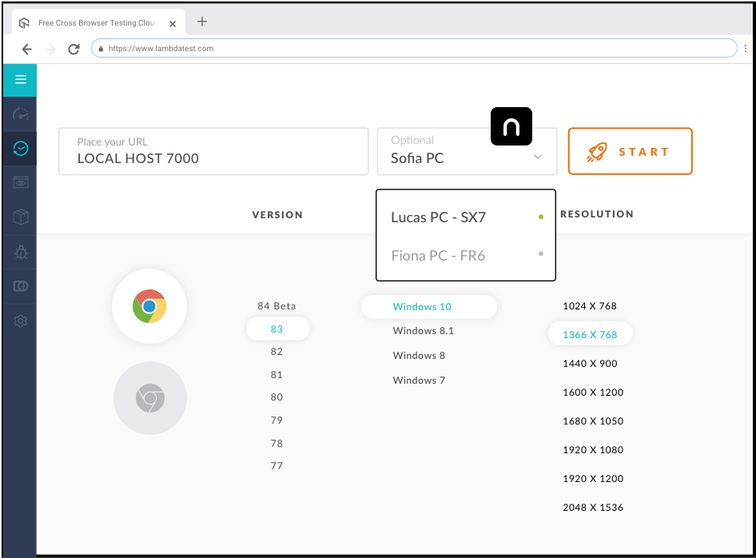Click the rocket icon inside the START button
Image resolution: width=756 pixels, height=558 pixels.
tap(597, 152)
